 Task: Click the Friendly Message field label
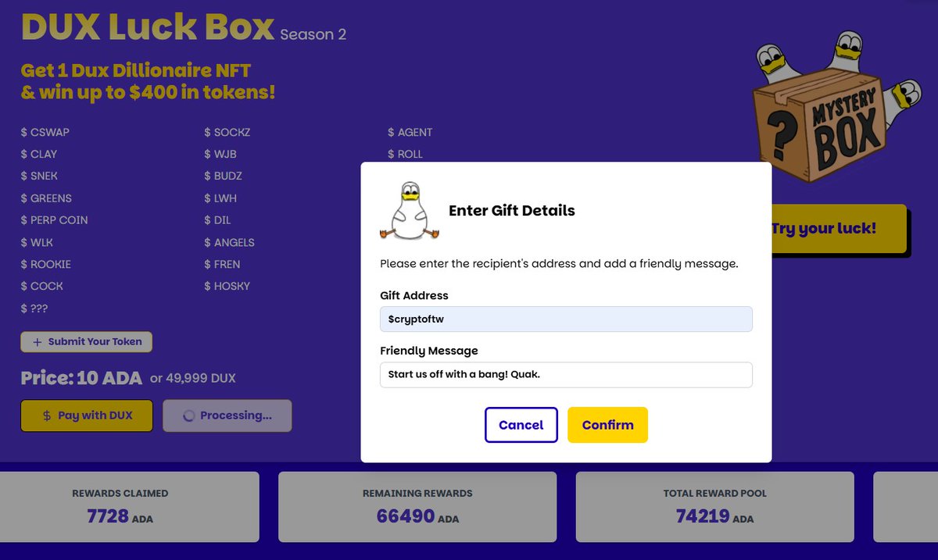tap(429, 351)
